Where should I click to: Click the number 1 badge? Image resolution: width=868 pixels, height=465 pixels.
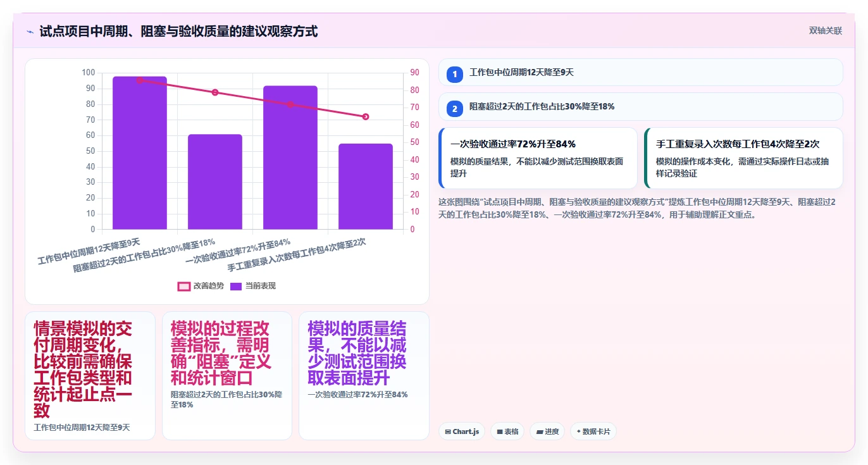pyautogui.click(x=454, y=75)
